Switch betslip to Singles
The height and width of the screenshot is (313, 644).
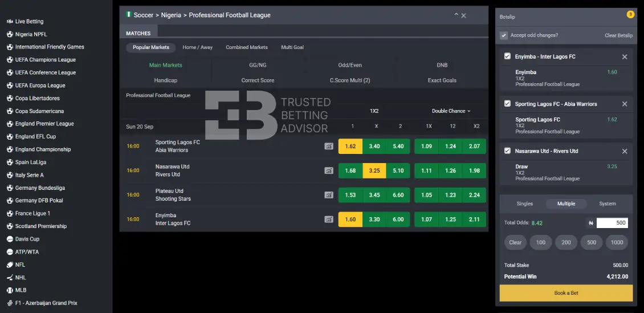point(524,204)
